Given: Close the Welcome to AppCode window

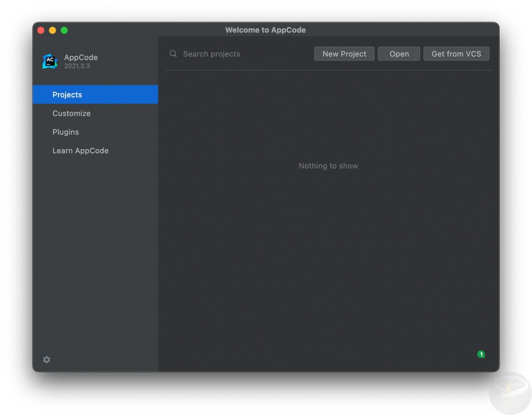Looking at the screenshot, I should 41,30.
